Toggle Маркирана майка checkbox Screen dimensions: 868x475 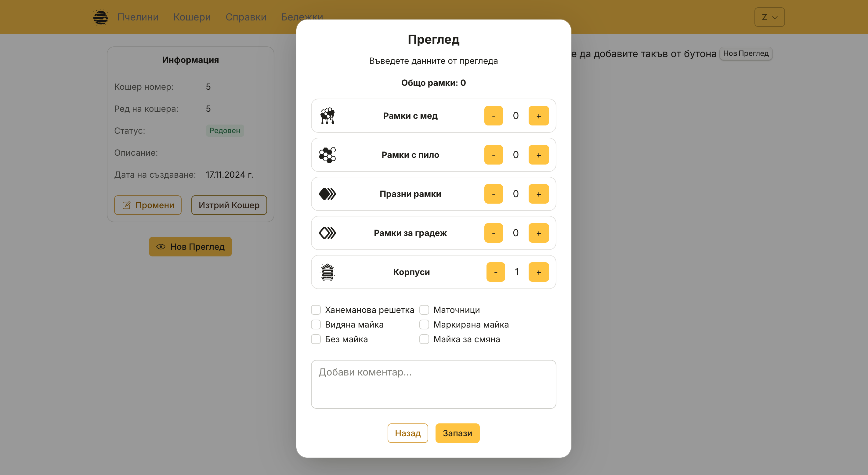(424, 325)
